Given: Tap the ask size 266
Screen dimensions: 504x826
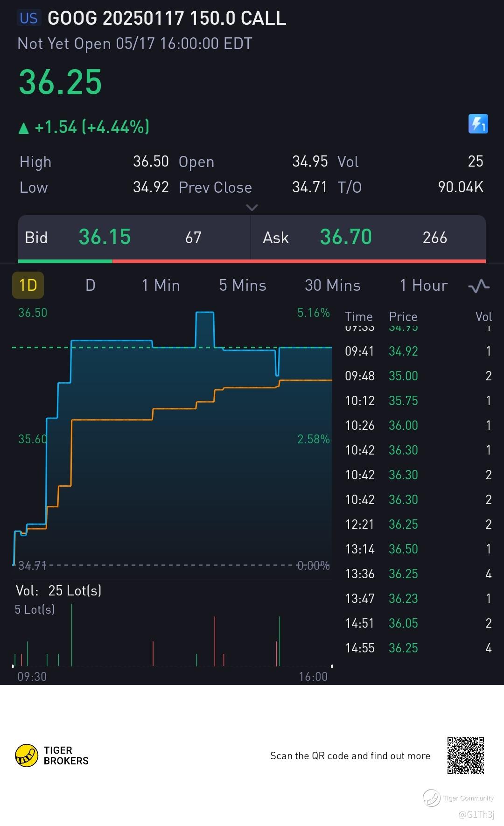Looking at the screenshot, I should [435, 238].
